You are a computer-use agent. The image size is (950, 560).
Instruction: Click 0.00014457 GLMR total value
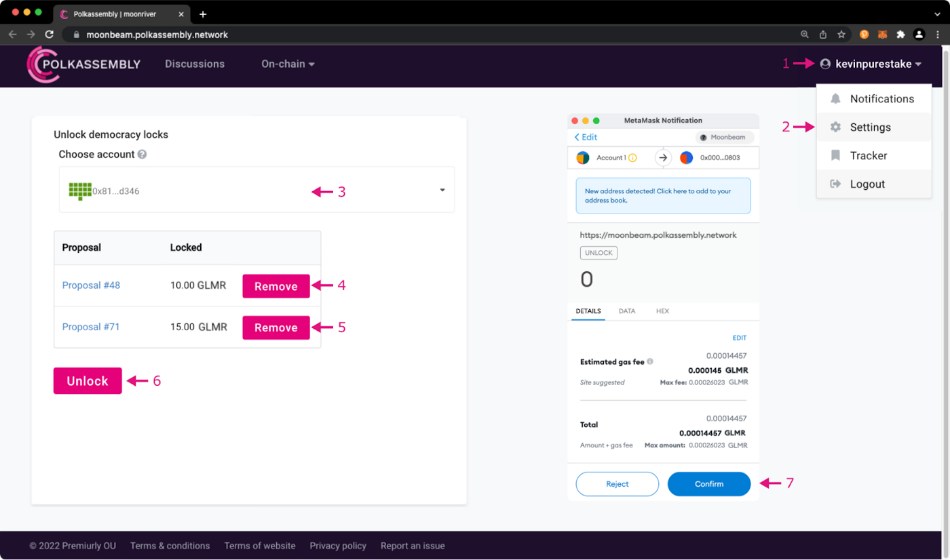712,433
